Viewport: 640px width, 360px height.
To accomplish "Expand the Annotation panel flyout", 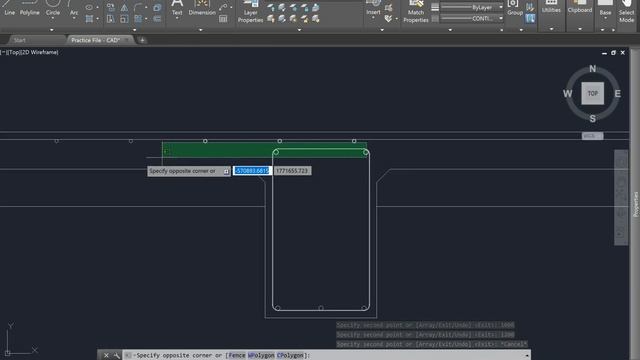I will point(200,30).
